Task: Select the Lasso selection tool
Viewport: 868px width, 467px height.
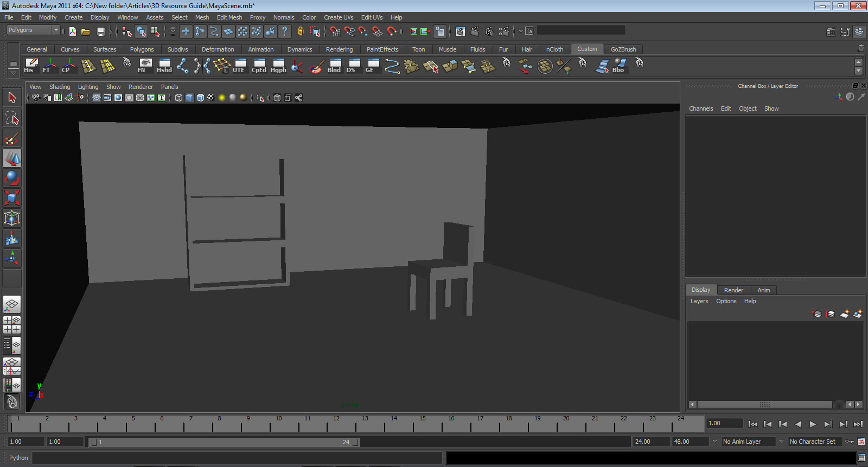Action: coord(12,118)
